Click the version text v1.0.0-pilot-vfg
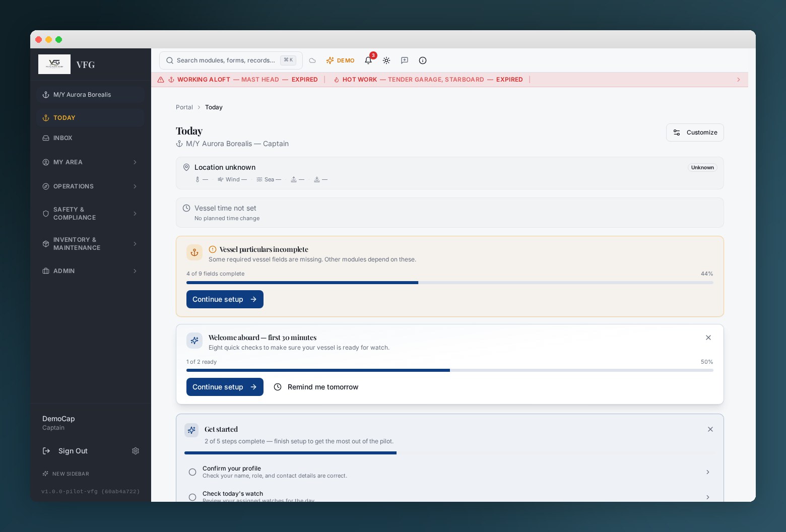 pos(90,491)
